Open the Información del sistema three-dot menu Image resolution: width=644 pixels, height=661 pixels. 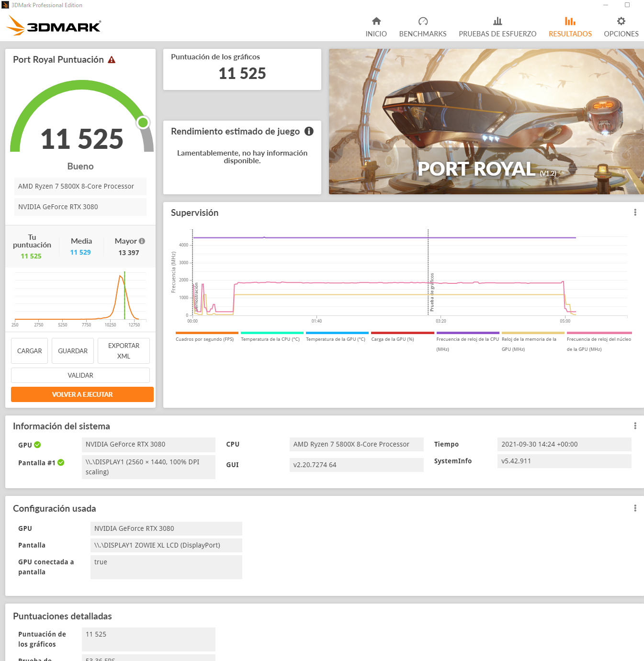coord(635,426)
